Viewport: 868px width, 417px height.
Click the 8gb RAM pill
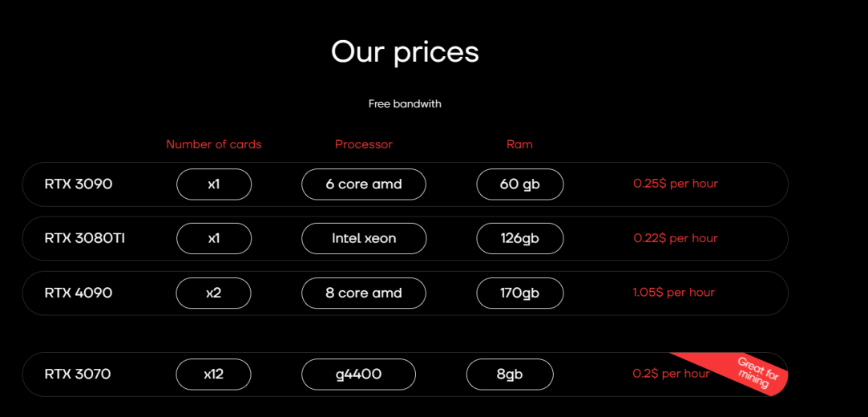[x=509, y=374]
